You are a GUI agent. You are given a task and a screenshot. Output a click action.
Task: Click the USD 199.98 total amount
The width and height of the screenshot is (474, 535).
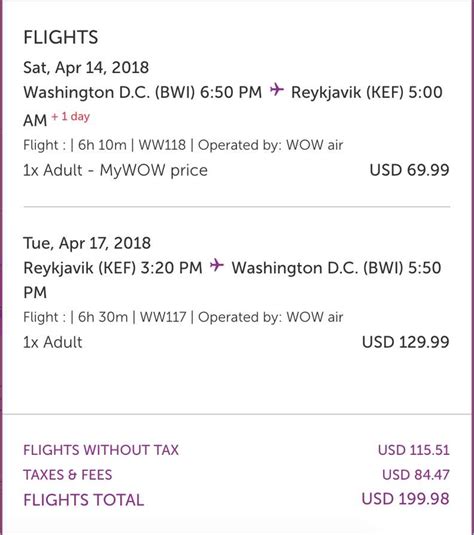click(x=405, y=499)
